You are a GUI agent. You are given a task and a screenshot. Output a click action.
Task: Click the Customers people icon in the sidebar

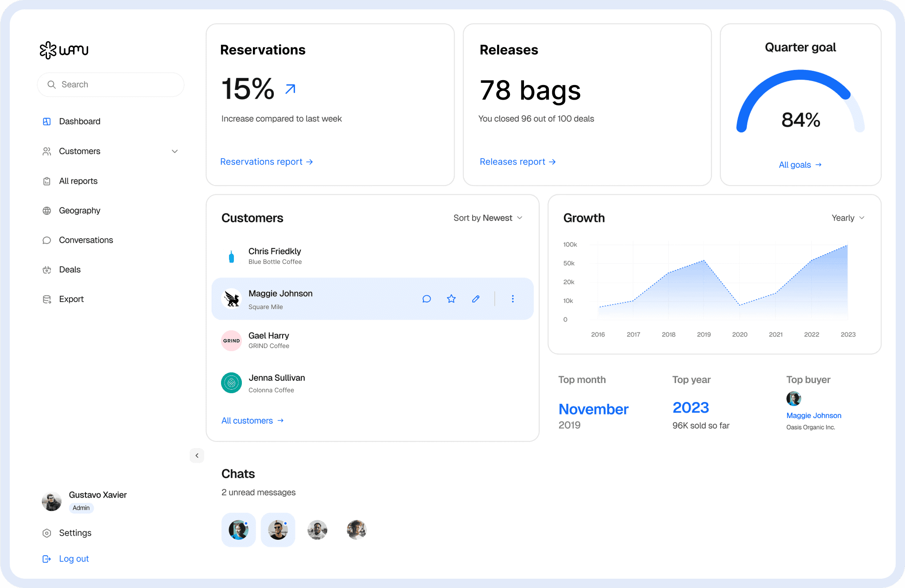click(x=47, y=151)
